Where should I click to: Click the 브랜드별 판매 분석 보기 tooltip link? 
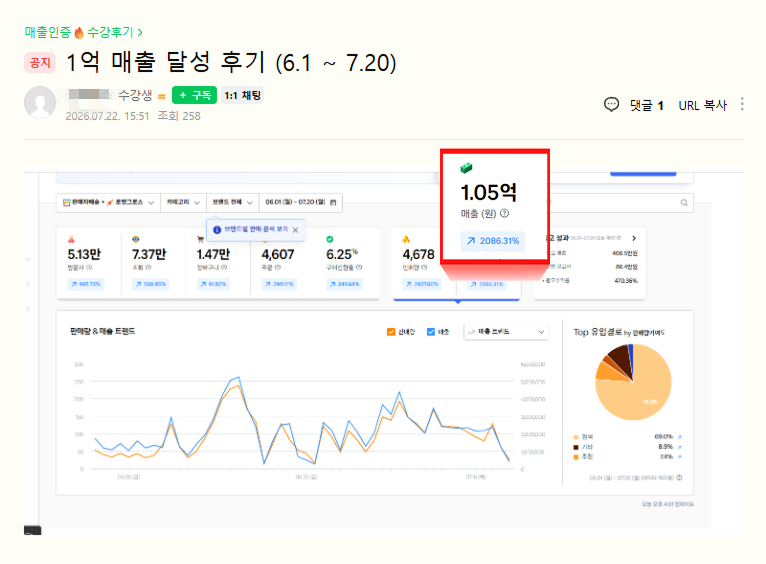[256, 229]
